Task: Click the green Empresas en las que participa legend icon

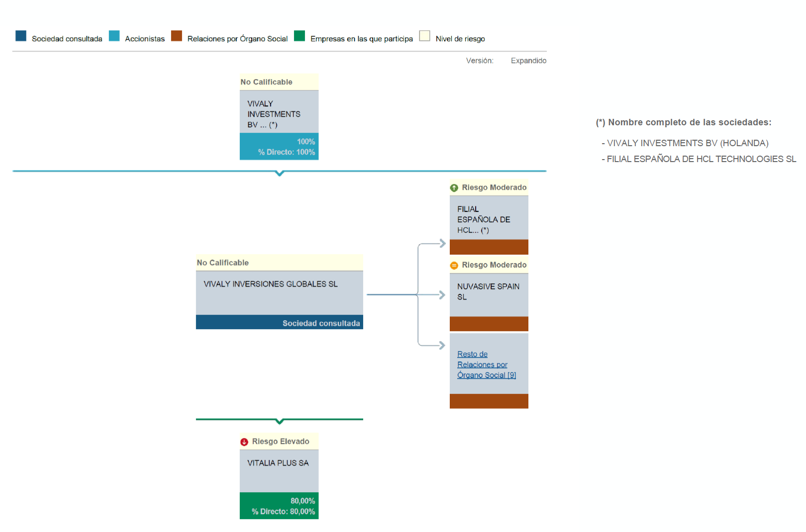Action: [x=299, y=36]
